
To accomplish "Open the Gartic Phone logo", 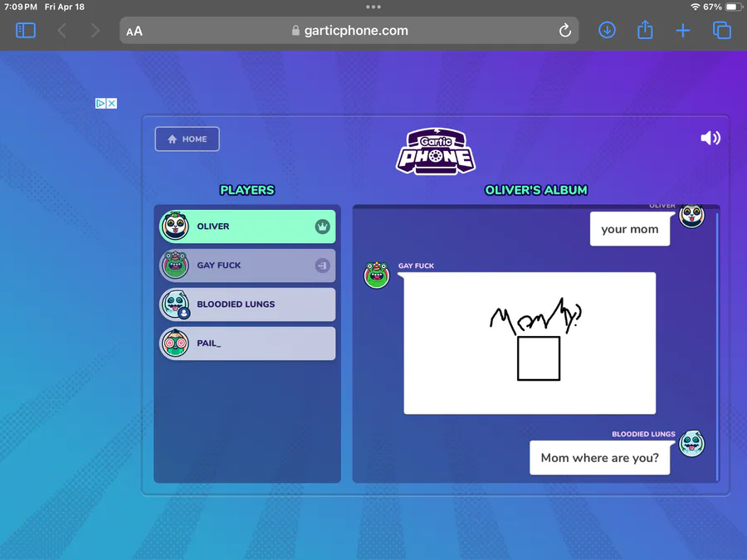I will (x=436, y=152).
